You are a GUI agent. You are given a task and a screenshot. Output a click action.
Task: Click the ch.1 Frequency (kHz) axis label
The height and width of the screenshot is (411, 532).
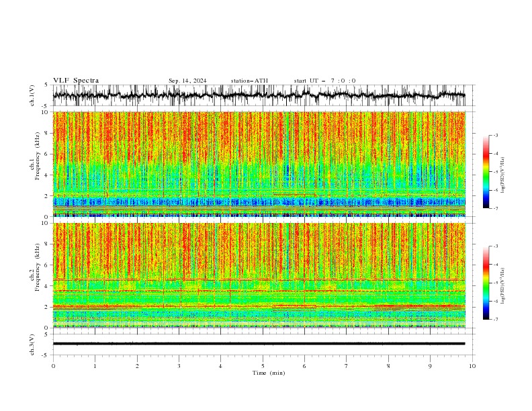[35, 156]
